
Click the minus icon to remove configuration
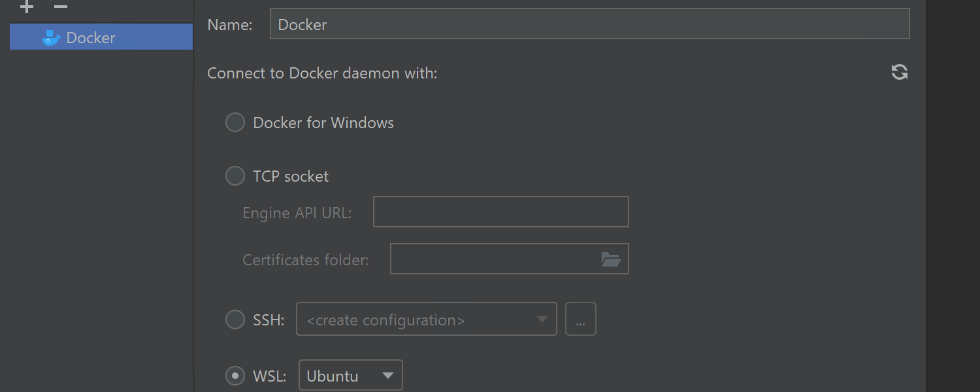click(61, 7)
